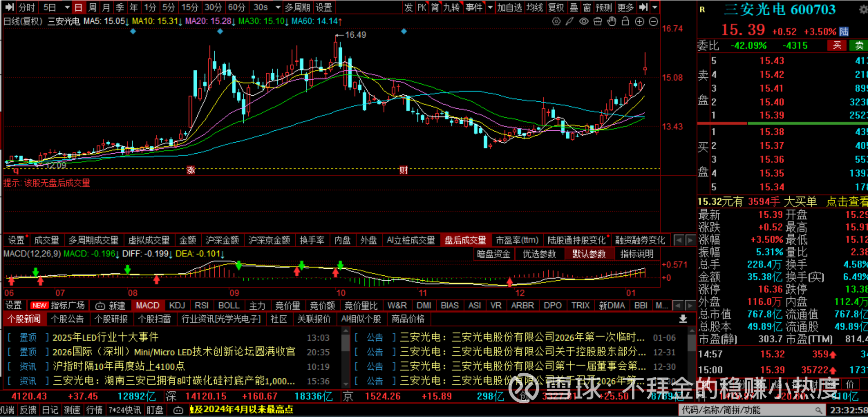The height and width of the screenshot is (417, 868).
Task: Open the 新建 robot icon button
Action: 110,306
